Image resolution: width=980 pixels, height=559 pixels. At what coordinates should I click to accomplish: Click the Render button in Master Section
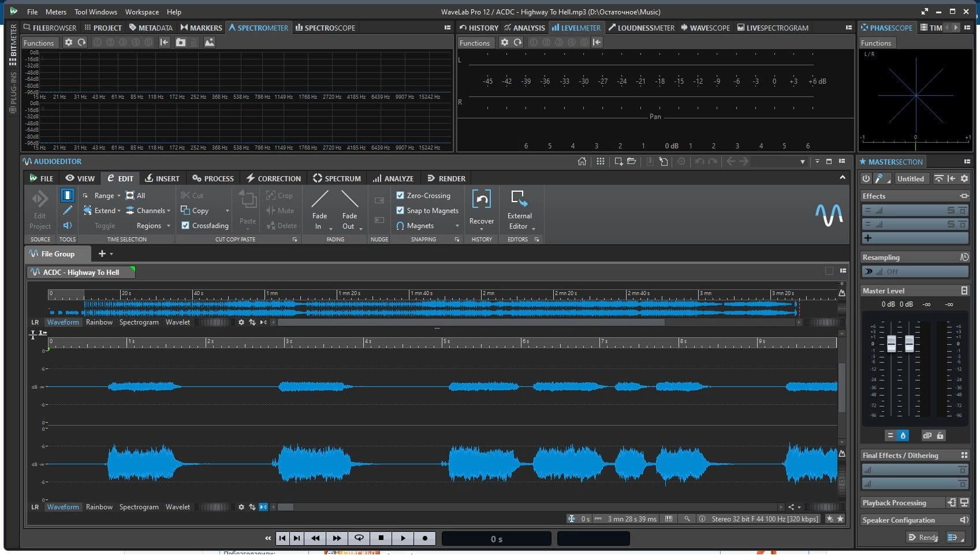point(923,538)
